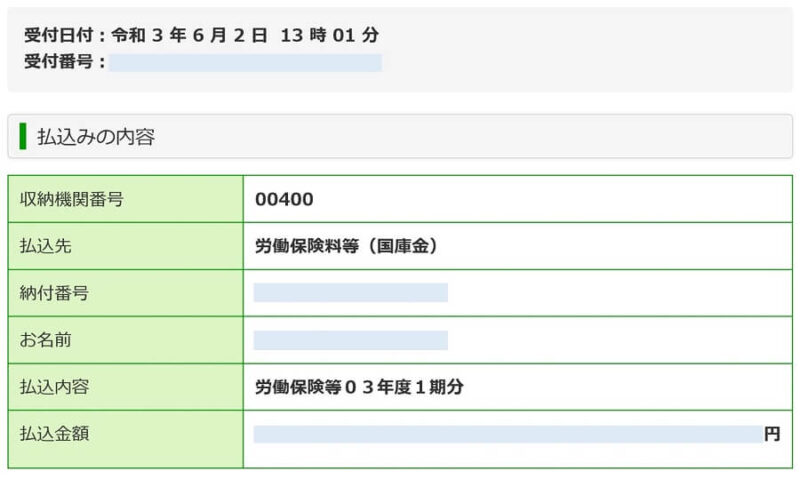Click the redacted 払込金額 amount box
The height and width of the screenshot is (479, 800).
(508, 434)
